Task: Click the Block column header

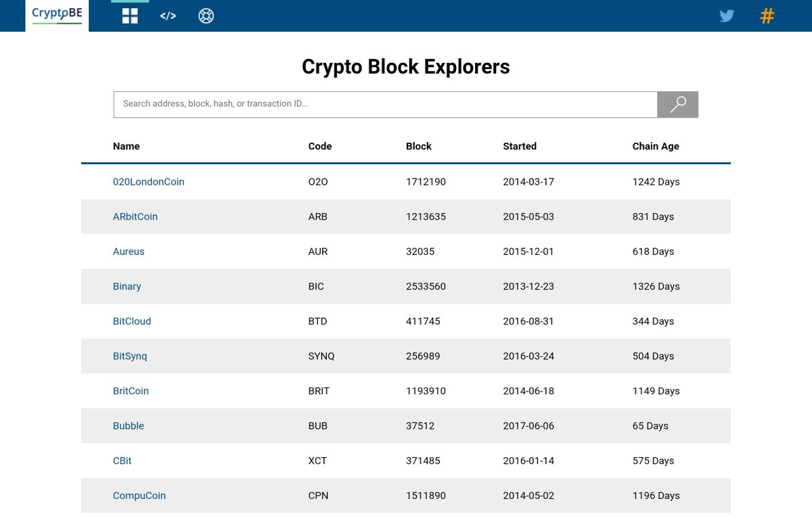Action: coord(419,146)
